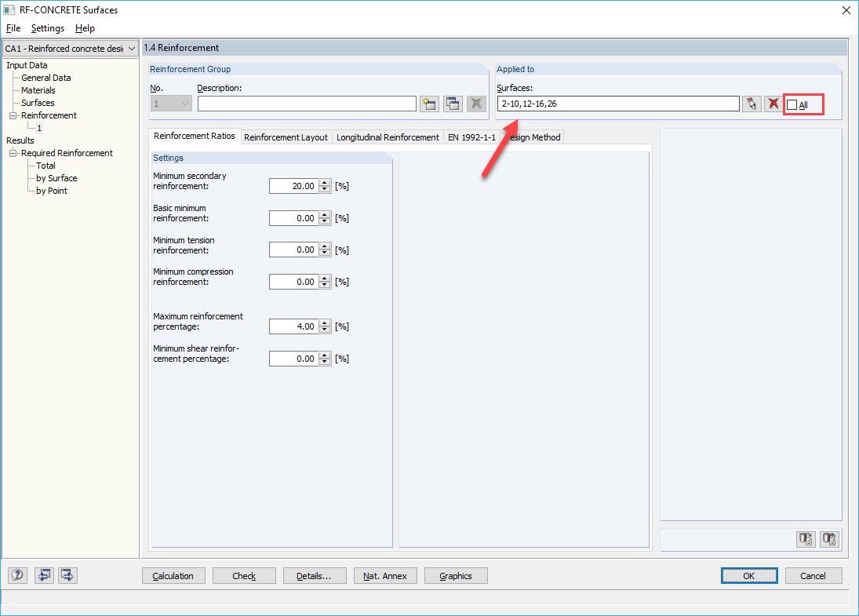Confirm with the OK button
The image size is (859, 616).
pyautogui.click(x=749, y=576)
